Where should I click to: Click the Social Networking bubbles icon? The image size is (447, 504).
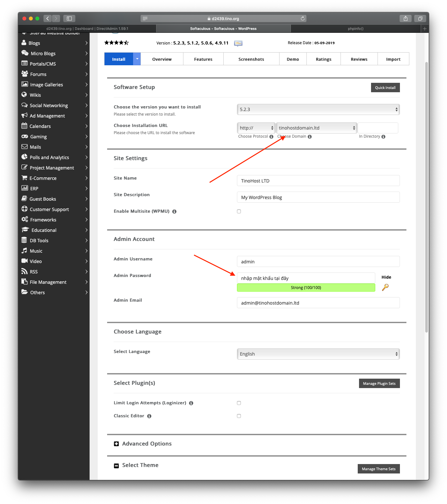click(24, 105)
